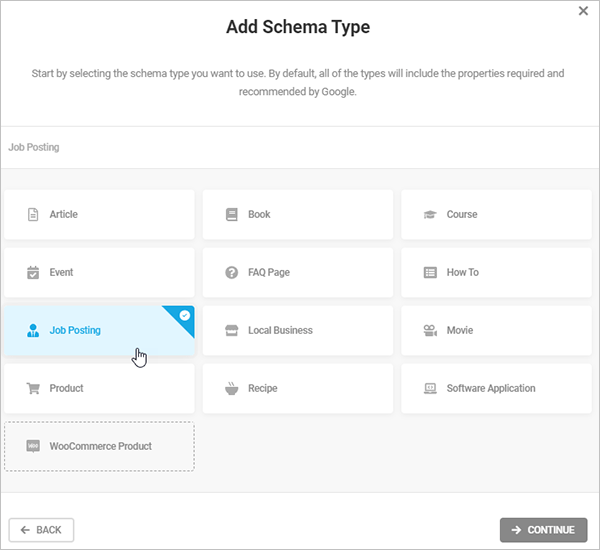Viewport: 600px width, 550px height.
Task: Click the Recipe bowl icon
Action: (x=232, y=388)
